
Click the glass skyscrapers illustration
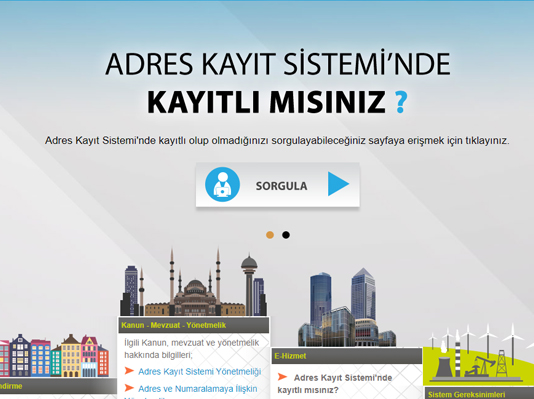(x=347, y=307)
